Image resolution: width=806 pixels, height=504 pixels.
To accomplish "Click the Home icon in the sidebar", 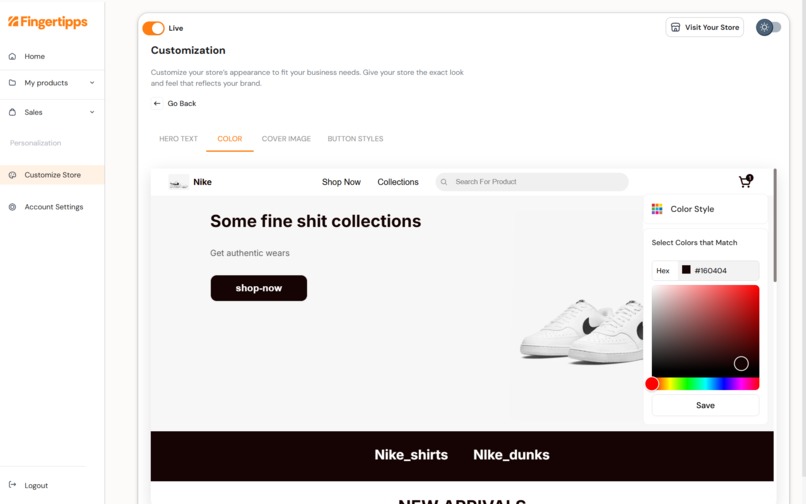I will 12,56.
